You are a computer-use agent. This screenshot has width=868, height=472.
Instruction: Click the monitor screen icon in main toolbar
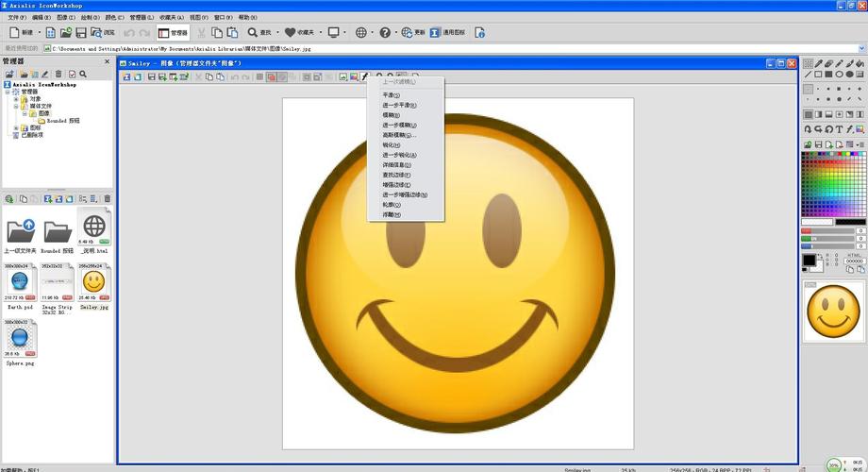click(x=333, y=33)
